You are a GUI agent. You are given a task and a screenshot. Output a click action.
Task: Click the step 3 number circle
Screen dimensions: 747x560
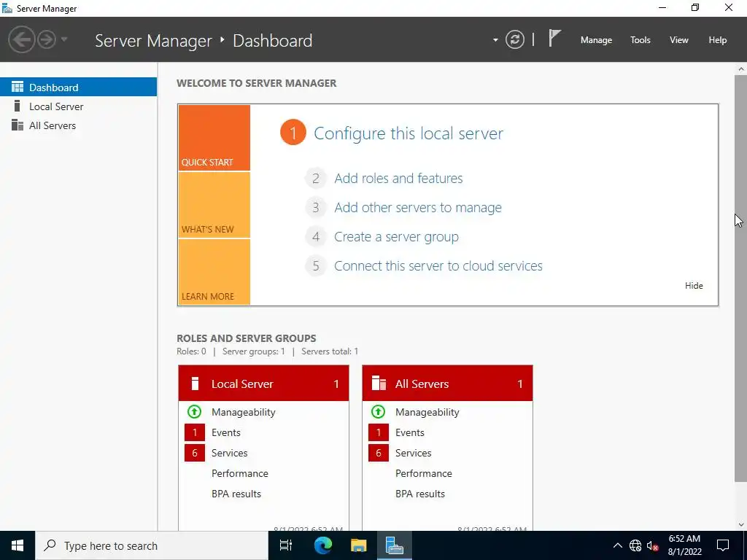[x=316, y=208]
